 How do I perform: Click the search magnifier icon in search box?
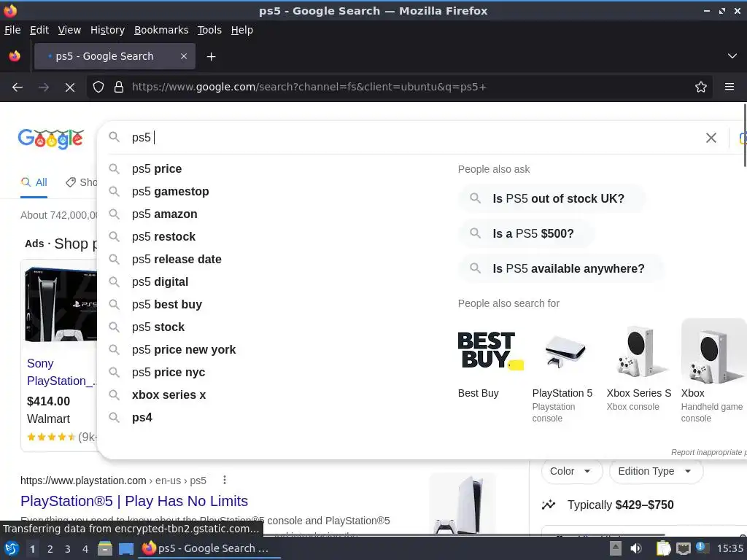(x=114, y=137)
